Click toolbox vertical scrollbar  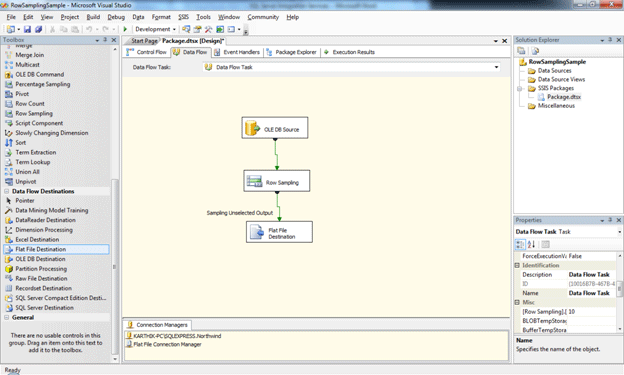(x=115, y=267)
